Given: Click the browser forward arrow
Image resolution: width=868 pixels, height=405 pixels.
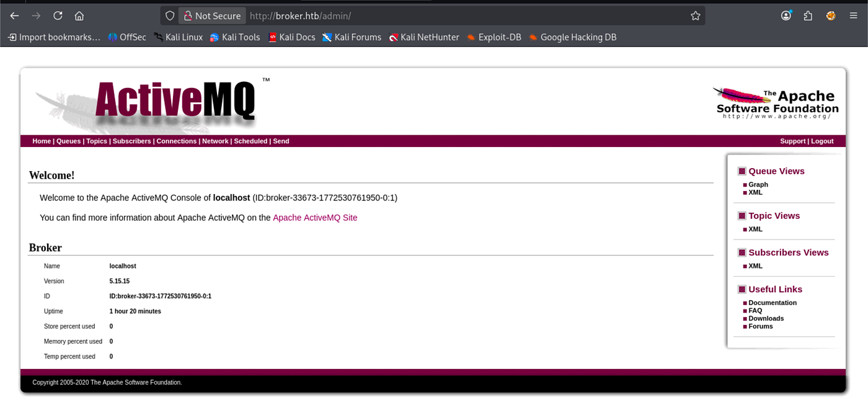Looking at the screenshot, I should [36, 16].
